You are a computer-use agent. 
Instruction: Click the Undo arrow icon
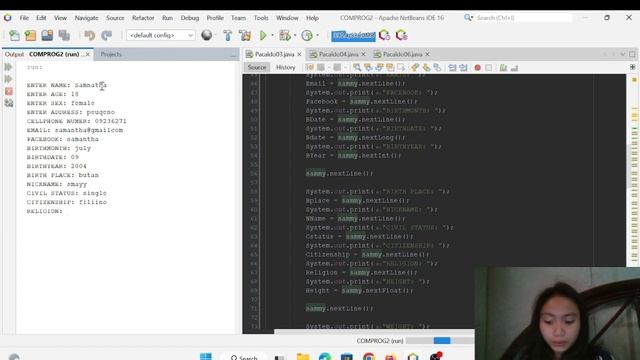(89, 36)
